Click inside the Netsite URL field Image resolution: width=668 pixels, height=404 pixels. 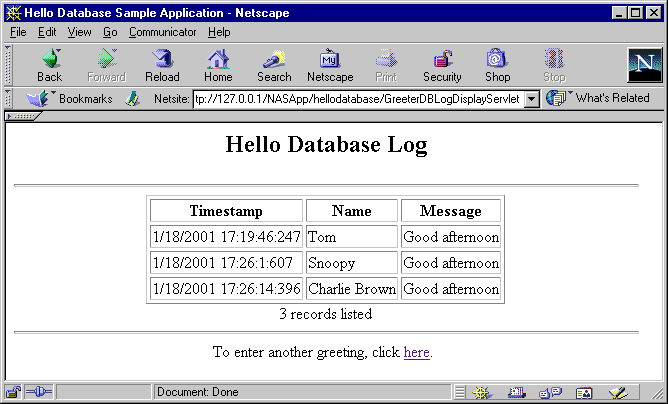(x=359, y=99)
